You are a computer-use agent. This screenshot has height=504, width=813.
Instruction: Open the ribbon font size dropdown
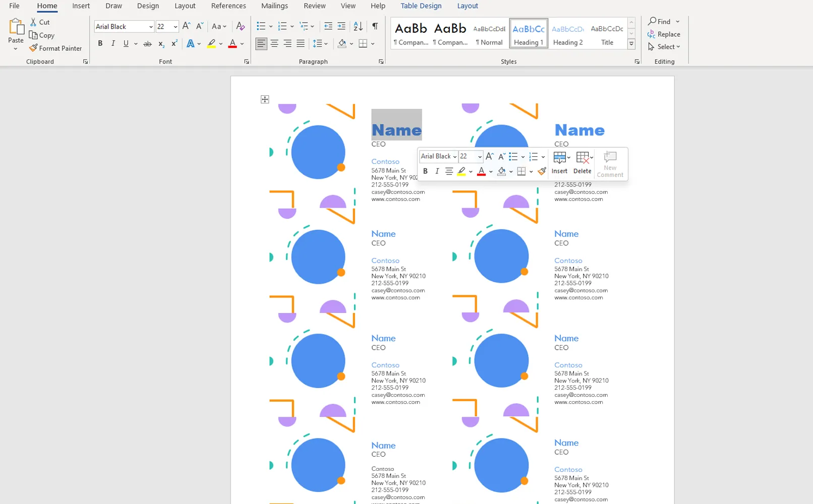(x=175, y=27)
